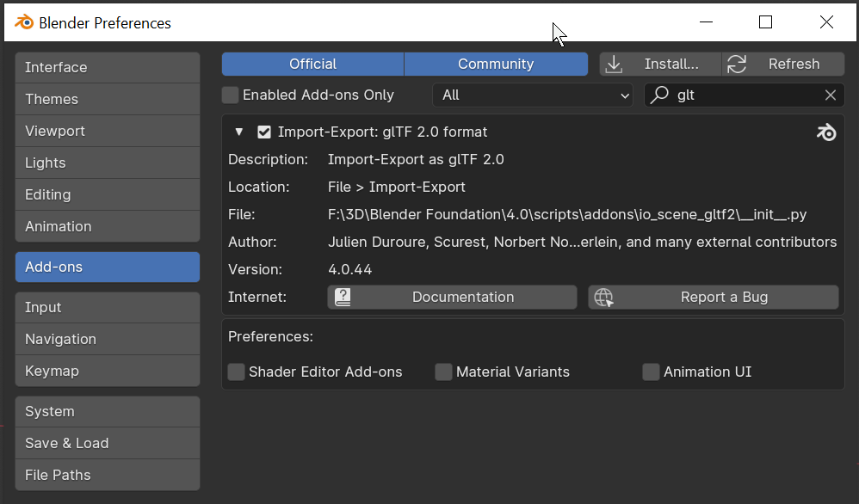Open the add-on Documentation button
Viewport: 859px width, 504px height.
[x=452, y=297]
